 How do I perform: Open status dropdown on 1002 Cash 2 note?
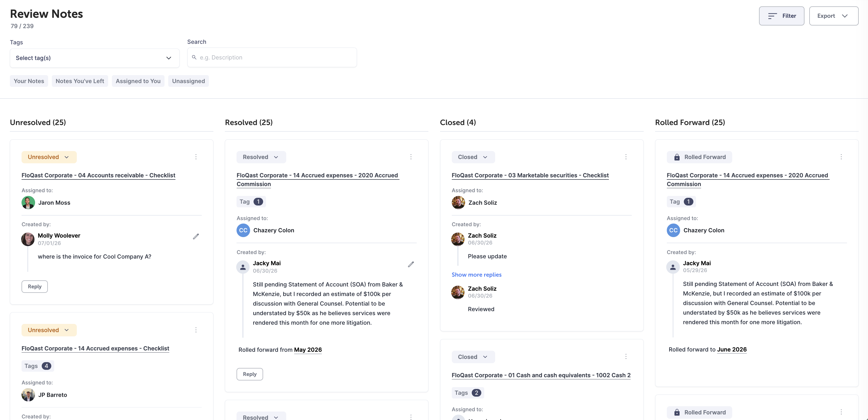(x=473, y=357)
